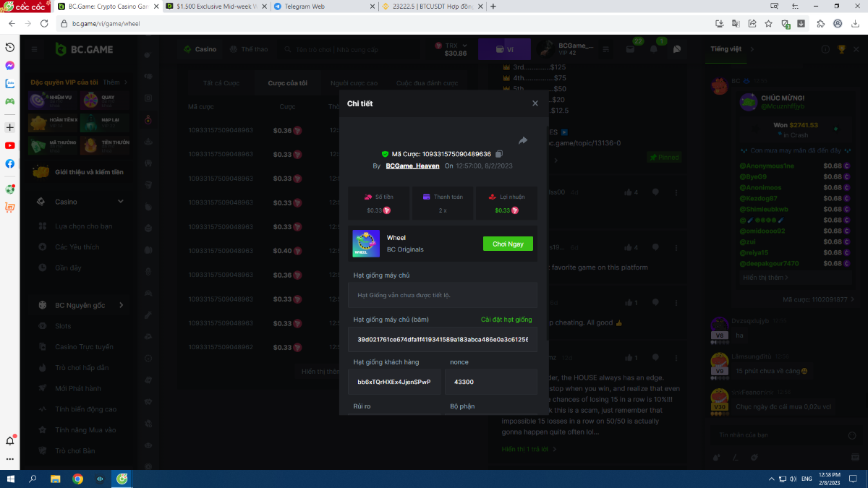Click the page translate icon in the address bar
This screenshot has height=488, width=868.
coord(736,23)
